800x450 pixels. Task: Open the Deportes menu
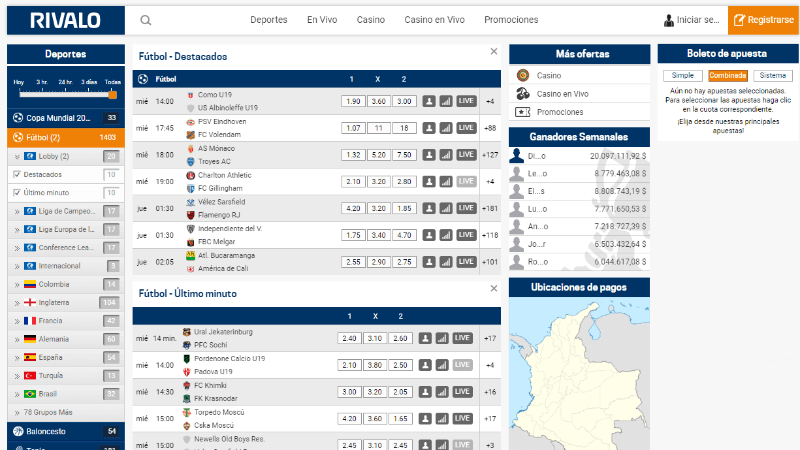269,20
